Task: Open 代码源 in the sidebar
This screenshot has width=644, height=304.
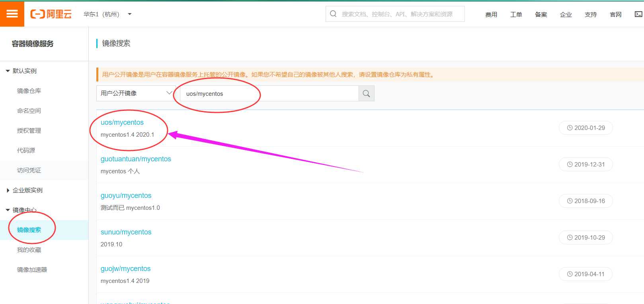Action: [26, 151]
